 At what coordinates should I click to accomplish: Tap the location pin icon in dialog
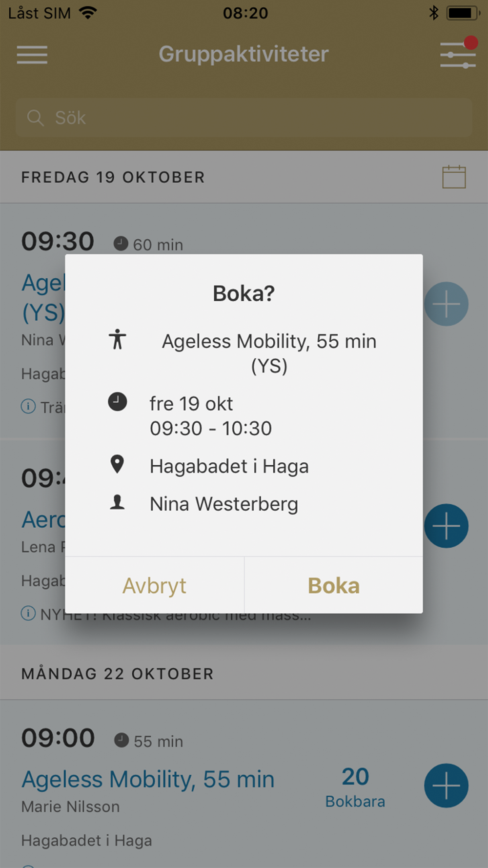coord(117,465)
